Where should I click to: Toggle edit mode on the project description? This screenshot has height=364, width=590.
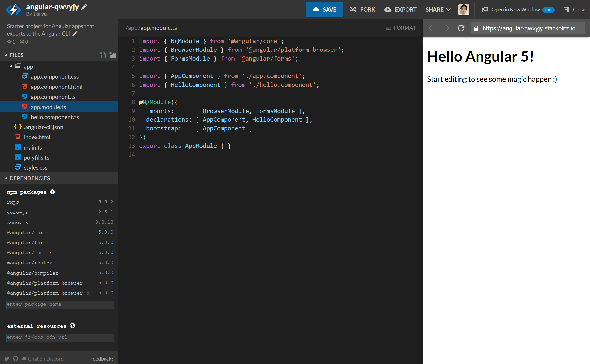click(x=75, y=34)
